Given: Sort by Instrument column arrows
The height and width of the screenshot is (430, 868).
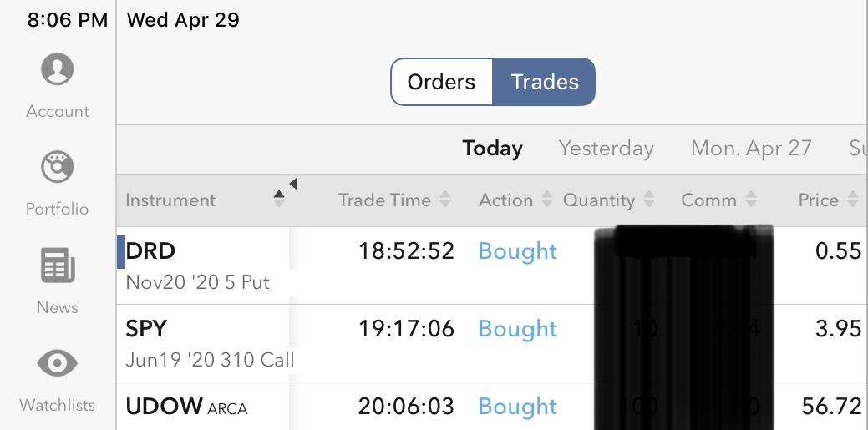Looking at the screenshot, I should 279,200.
